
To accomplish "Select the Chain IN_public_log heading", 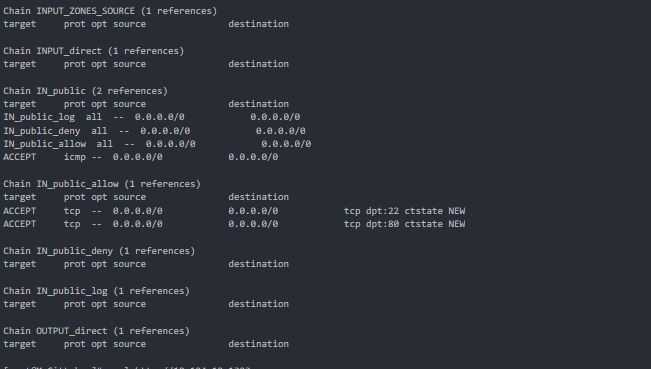I will click(96, 291).
